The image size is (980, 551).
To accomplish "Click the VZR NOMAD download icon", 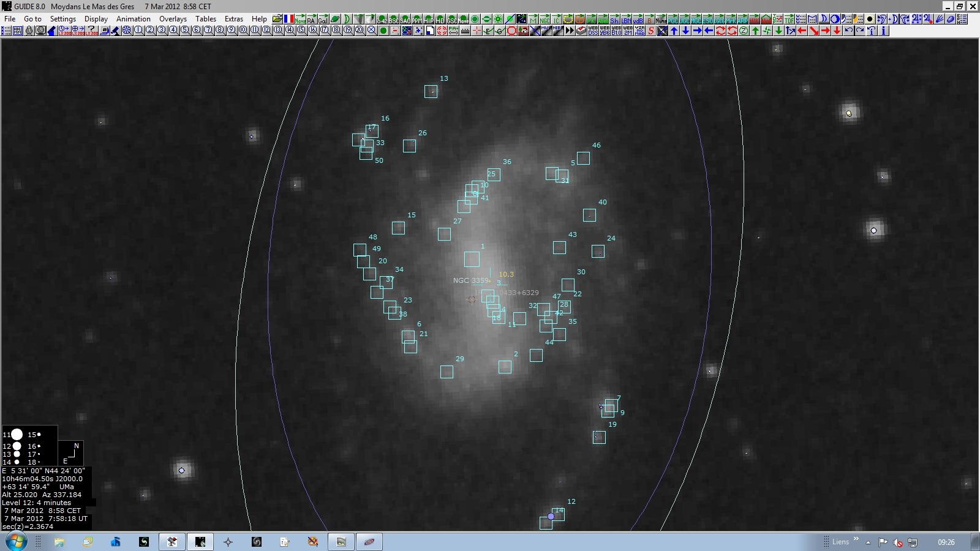I will (x=639, y=30).
